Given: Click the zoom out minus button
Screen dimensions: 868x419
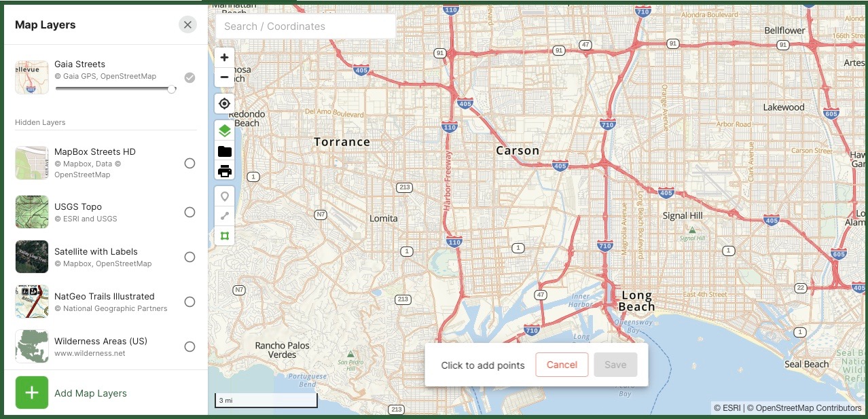Looking at the screenshot, I should coord(224,77).
